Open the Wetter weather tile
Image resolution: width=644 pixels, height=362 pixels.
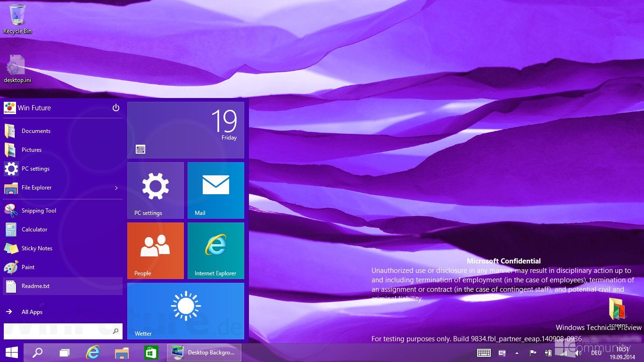(186, 311)
